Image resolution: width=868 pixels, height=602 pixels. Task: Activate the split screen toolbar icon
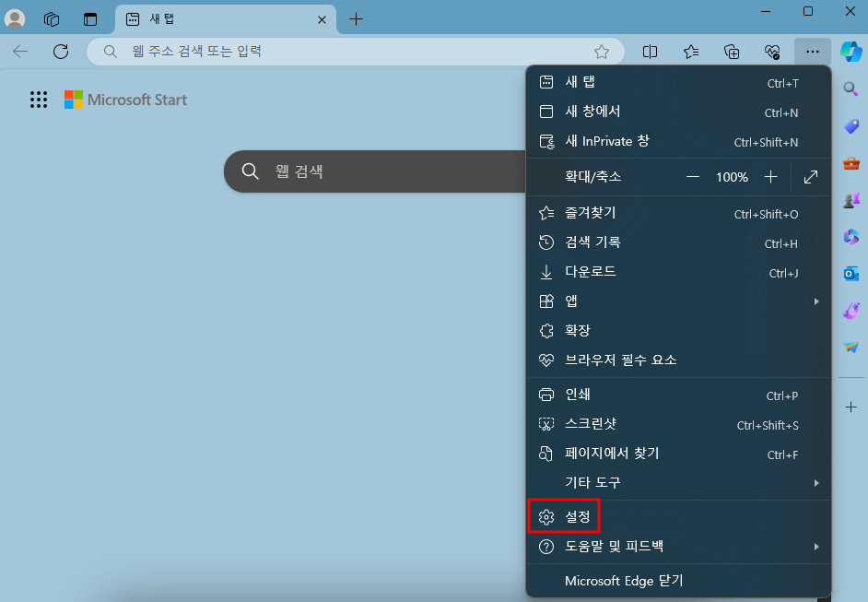pos(651,52)
